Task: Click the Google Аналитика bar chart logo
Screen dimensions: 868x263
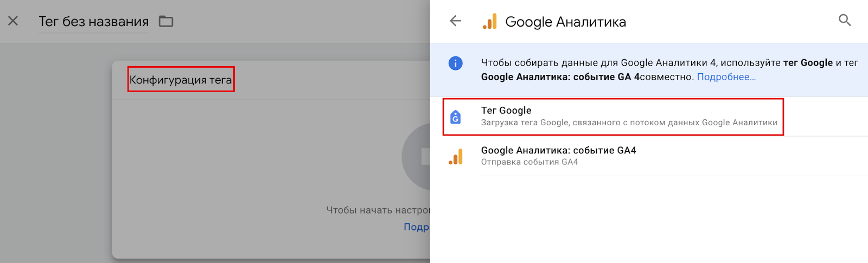Action: tap(489, 22)
